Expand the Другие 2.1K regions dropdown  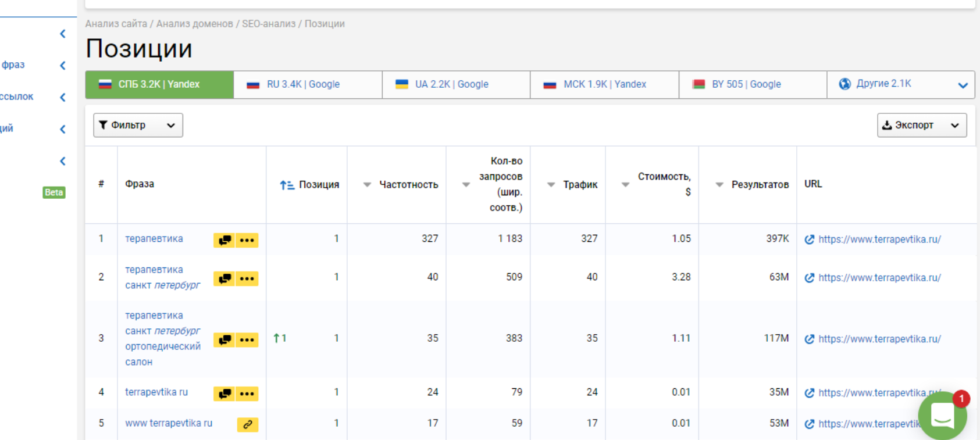[x=963, y=85]
